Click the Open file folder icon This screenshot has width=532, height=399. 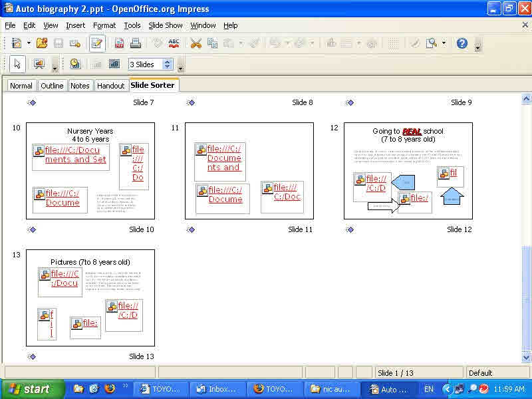[42, 43]
